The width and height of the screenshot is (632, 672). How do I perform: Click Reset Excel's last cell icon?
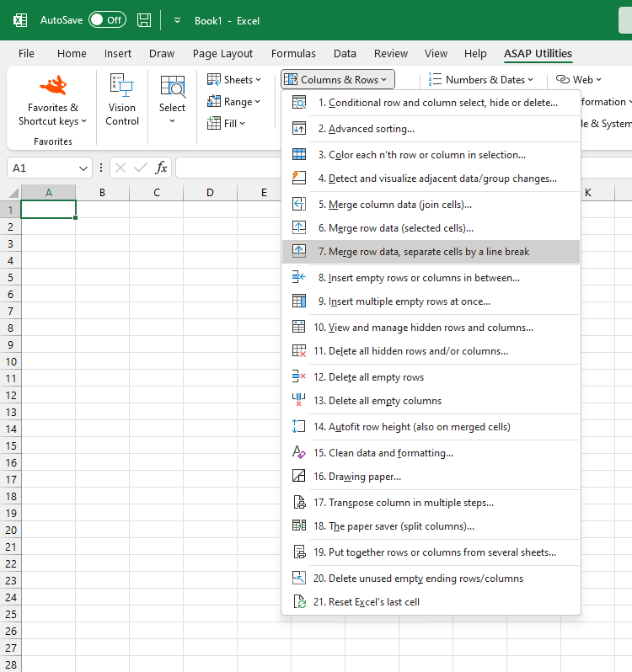coord(299,602)
